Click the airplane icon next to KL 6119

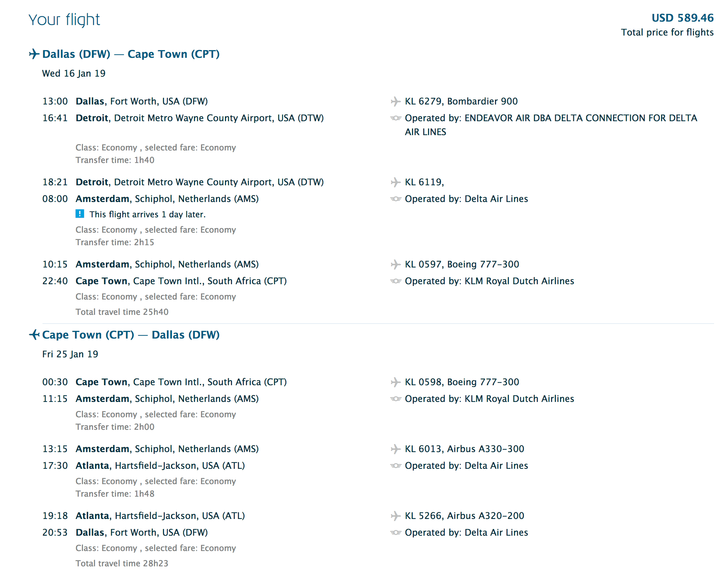(395, 182)
